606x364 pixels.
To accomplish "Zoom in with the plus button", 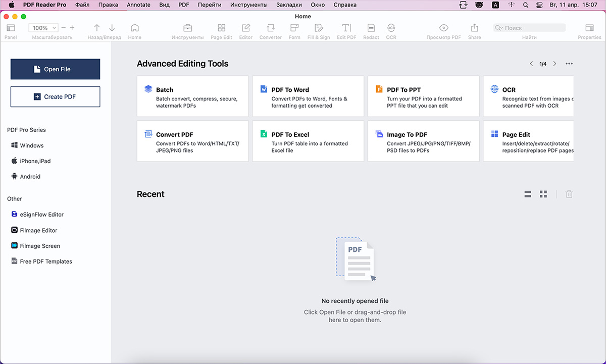I will 72,28.
